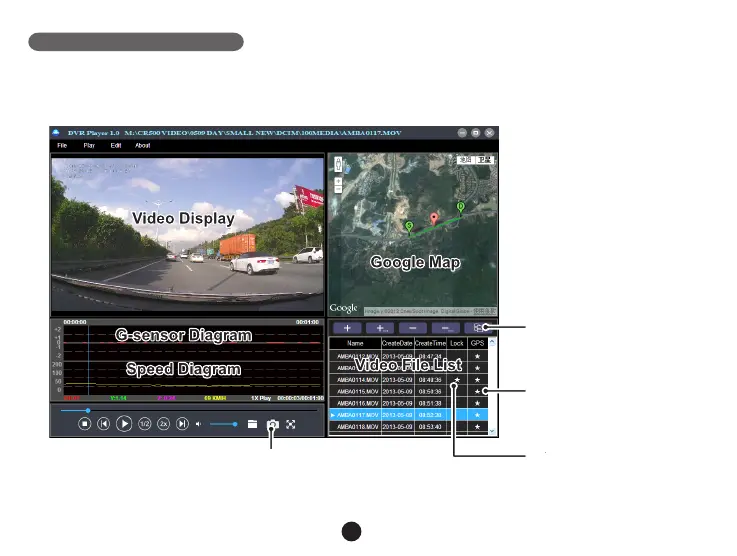Toggle the file list view icon
This screenshot has height=556, width=737.
coord(478,327)
